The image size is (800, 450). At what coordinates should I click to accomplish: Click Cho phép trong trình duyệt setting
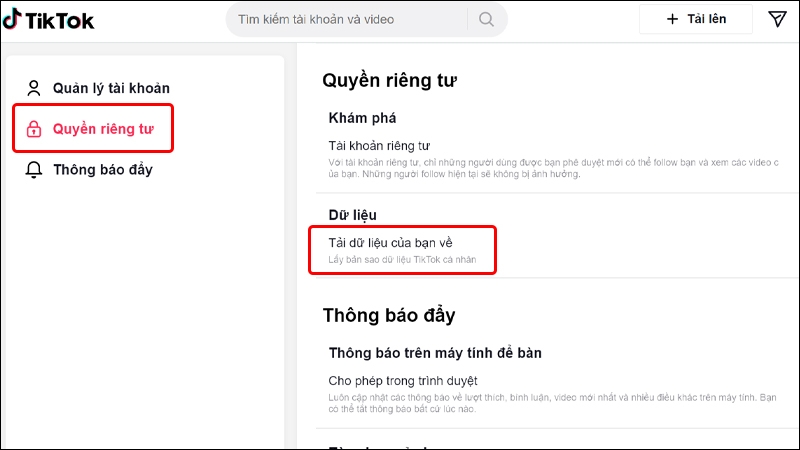[x=403, y=381]
